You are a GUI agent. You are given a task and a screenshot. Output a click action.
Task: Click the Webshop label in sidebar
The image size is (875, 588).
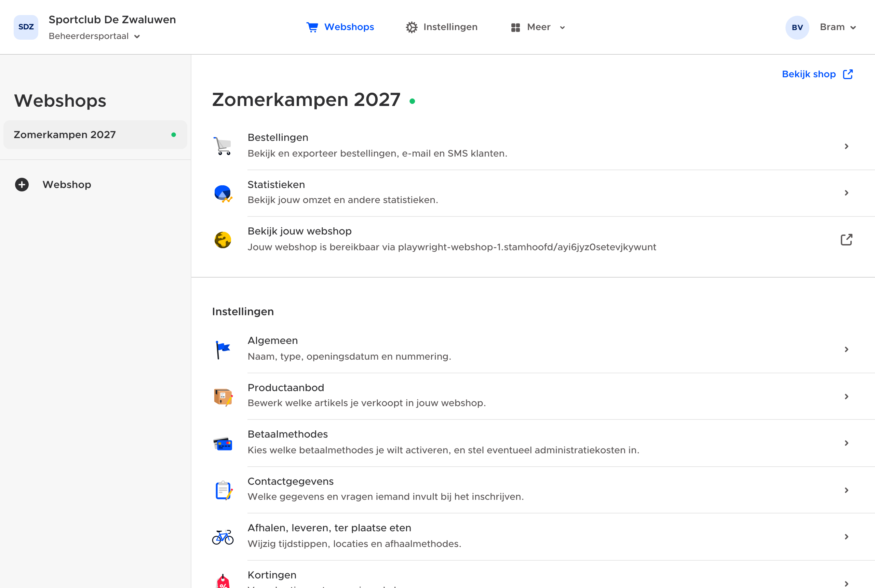67,185
